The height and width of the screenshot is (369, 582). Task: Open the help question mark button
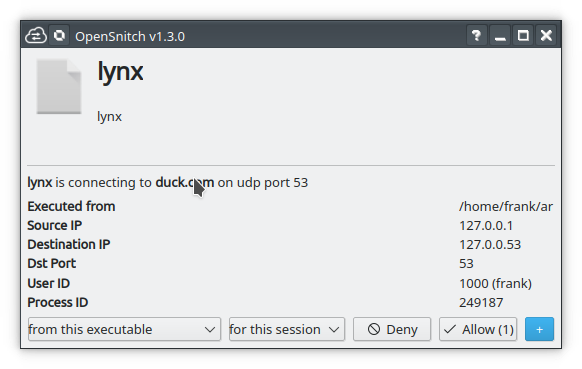click(x=477, y=36)
